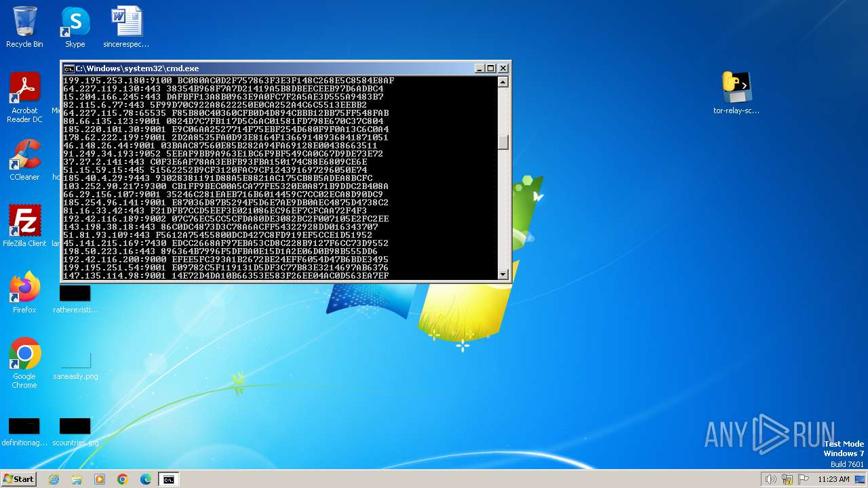Open Microsoft Edge from the taskbar

(x=146, y=479)
